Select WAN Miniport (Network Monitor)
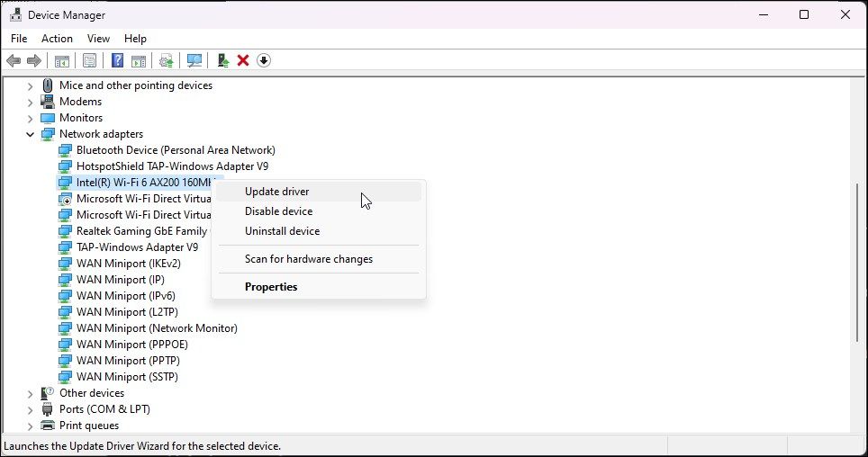Viewport: 868px width, 457px height. point(157,328)
